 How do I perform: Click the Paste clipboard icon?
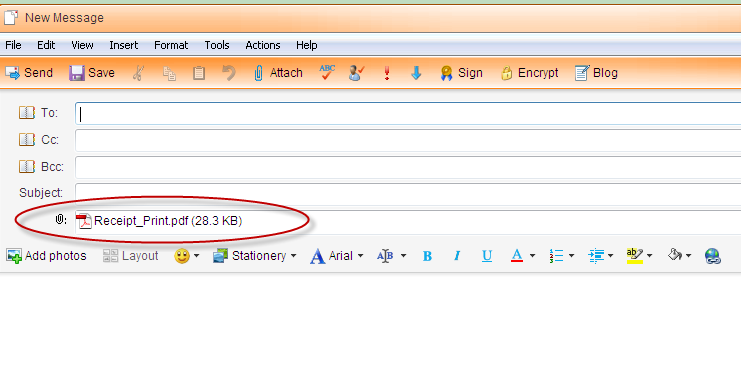point(199,73)
